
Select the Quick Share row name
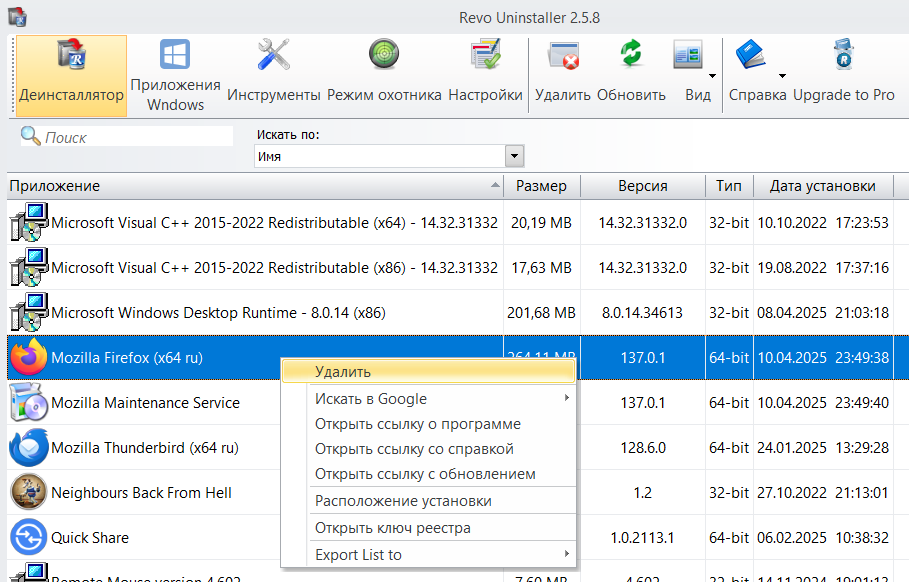[90, 538]
